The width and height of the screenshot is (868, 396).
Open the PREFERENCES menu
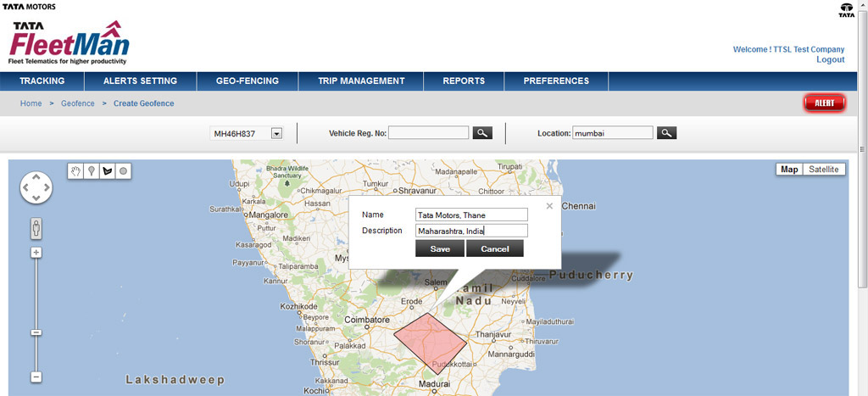[x=556, y=81]
